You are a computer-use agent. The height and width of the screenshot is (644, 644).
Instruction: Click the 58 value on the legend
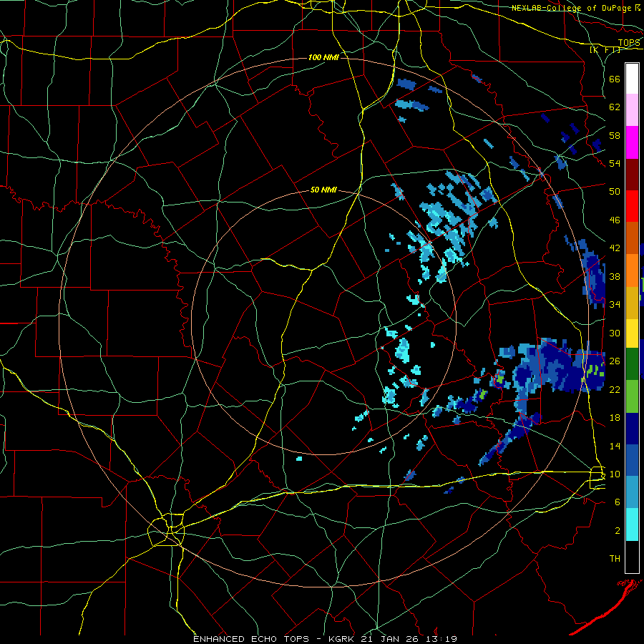coord(615,135)
